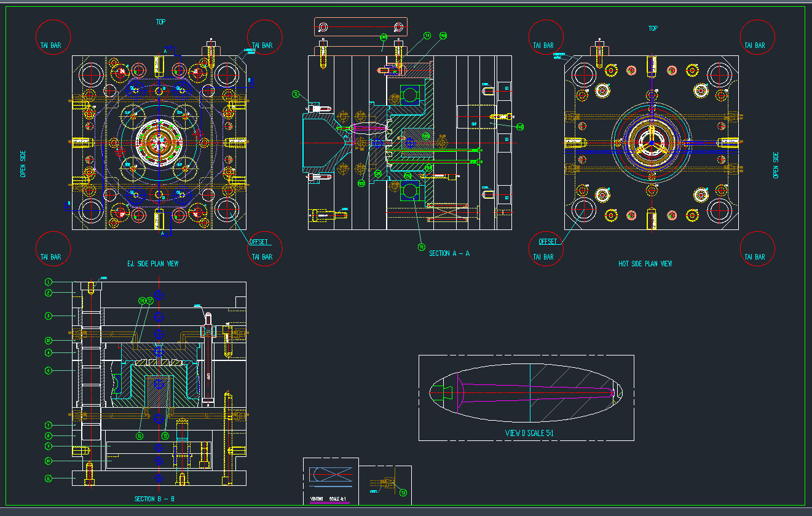Select balloon number 7 in Section B-B

pyautogui.click(x=47, y=425)
